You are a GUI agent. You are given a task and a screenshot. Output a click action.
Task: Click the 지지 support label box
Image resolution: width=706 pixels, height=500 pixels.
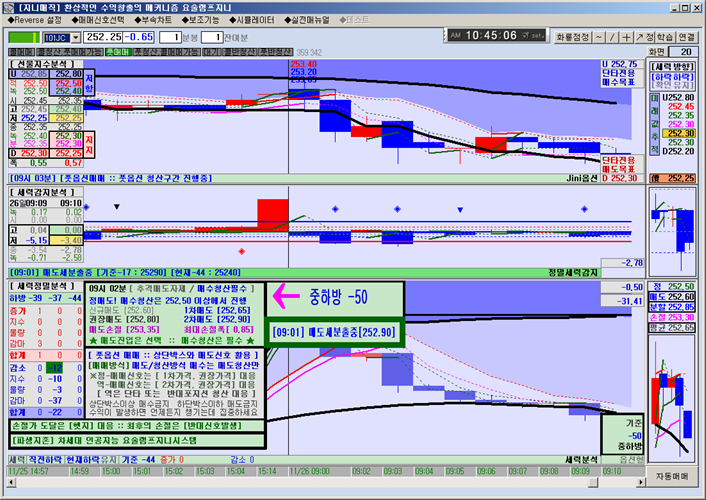point(89,144)
